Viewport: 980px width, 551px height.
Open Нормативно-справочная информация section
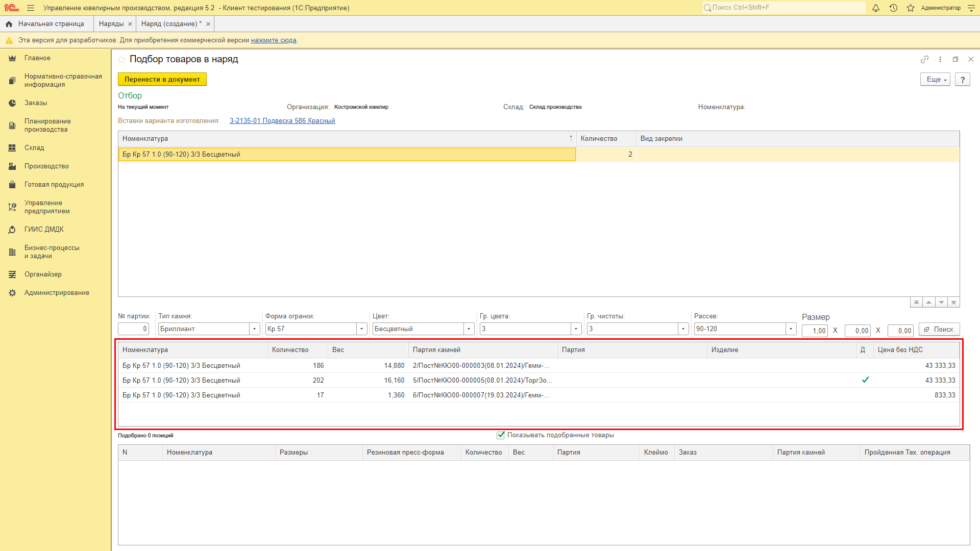pos(63,81)
